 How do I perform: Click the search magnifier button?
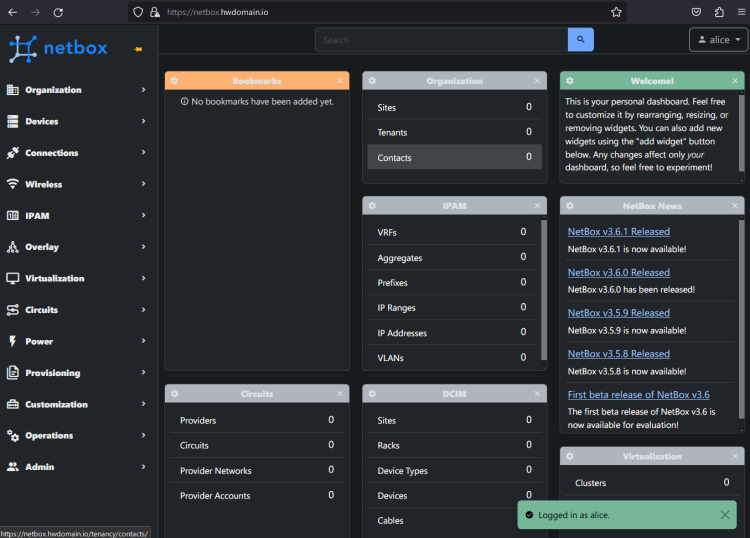pos(581,40)
